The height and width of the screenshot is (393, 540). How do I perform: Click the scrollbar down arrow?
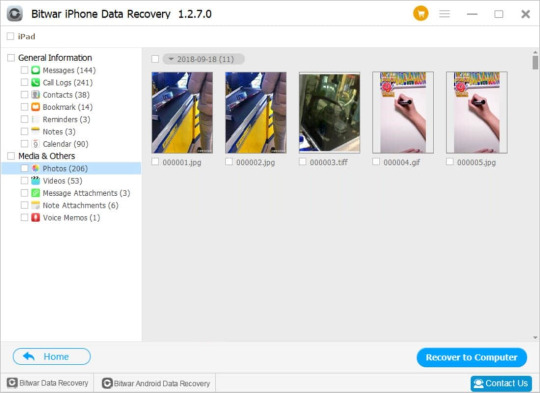535,338
